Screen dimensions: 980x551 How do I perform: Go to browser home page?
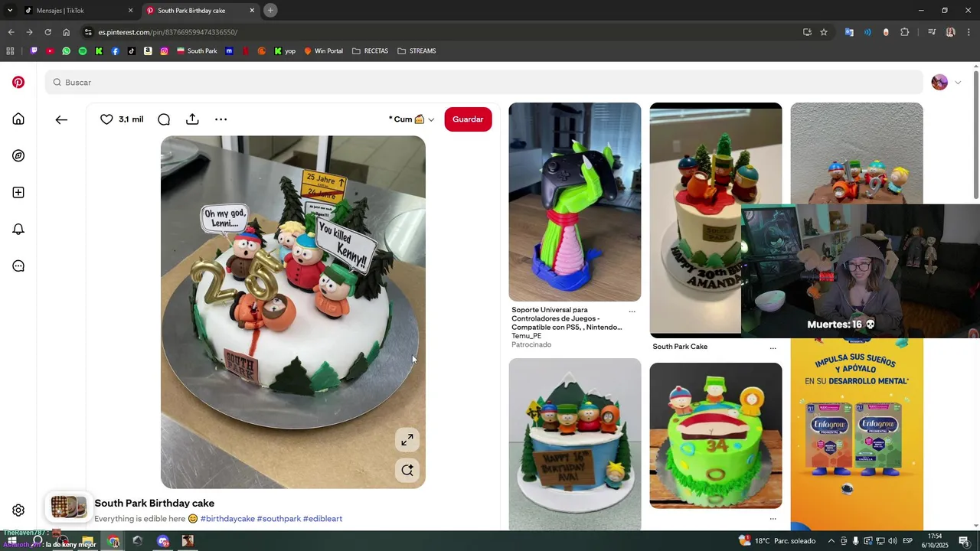click(66, 32)
